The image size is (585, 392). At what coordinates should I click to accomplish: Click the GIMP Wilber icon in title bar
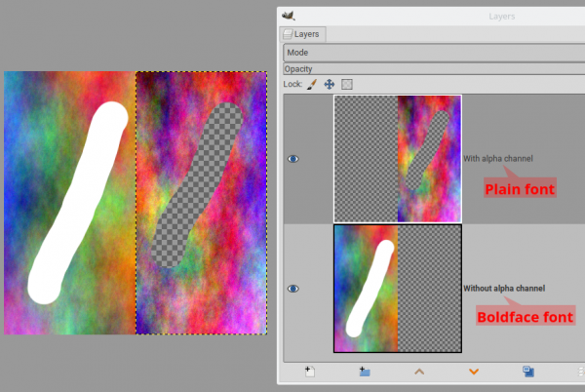[x=289, y=16]
